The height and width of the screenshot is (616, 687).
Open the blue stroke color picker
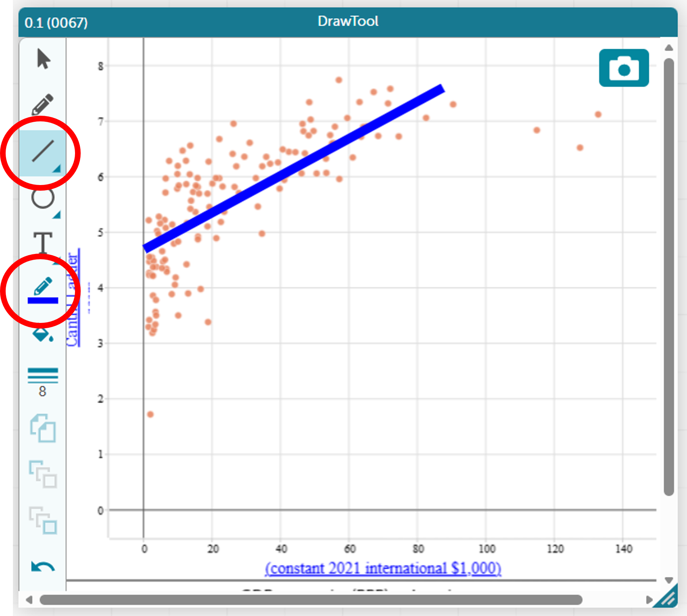click(x=42, y=290)
